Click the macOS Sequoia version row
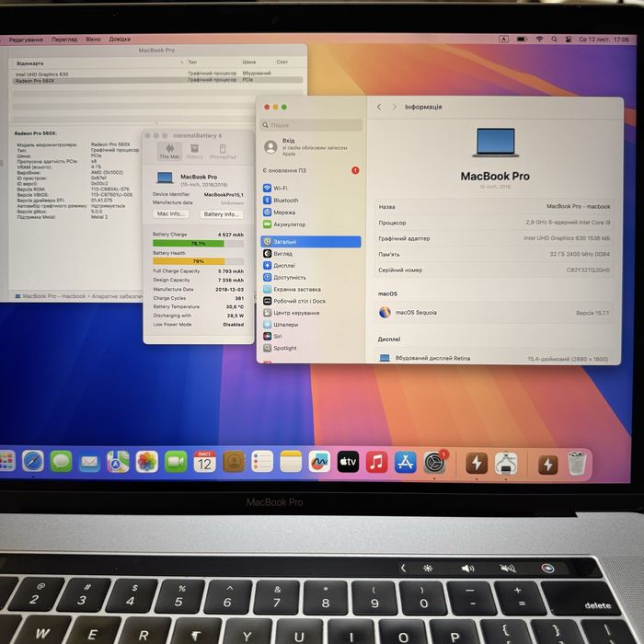The width and height of the screenshot is (644, 644). [x=494, y=313]
